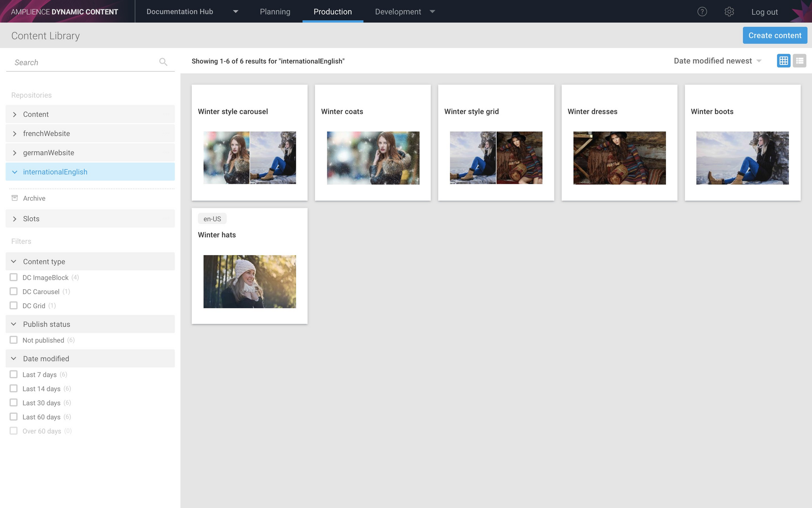Check the Last 7 days filter
The width and height of the screenshot is (812, 508).
coord(13,374)
